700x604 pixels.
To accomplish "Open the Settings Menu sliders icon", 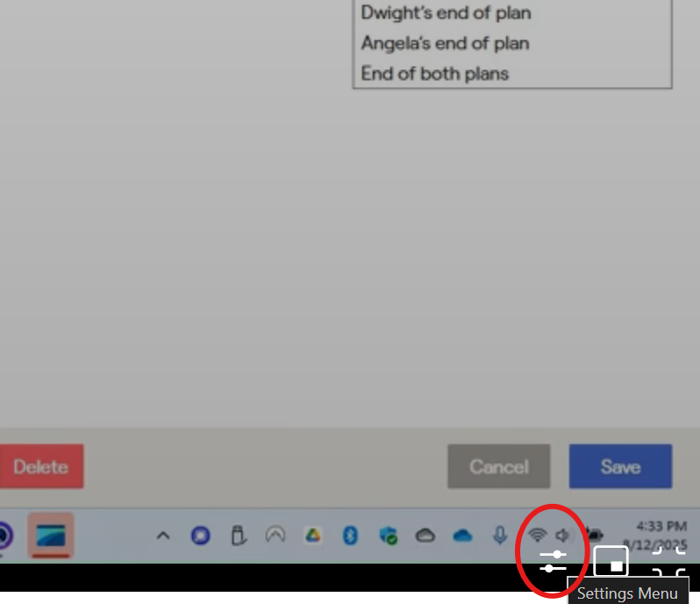I will pyautogui.click(x=554, y=561).
